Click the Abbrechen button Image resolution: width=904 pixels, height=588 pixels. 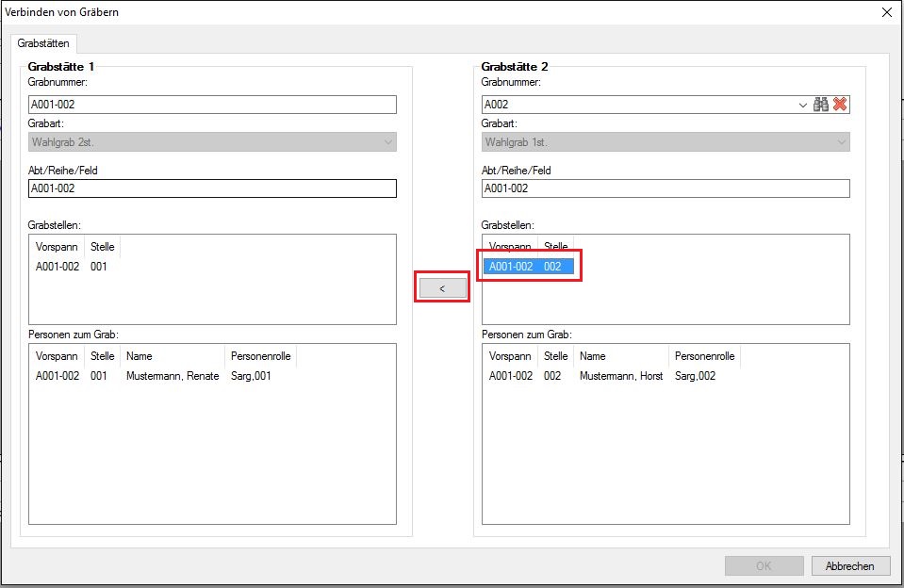849,566
